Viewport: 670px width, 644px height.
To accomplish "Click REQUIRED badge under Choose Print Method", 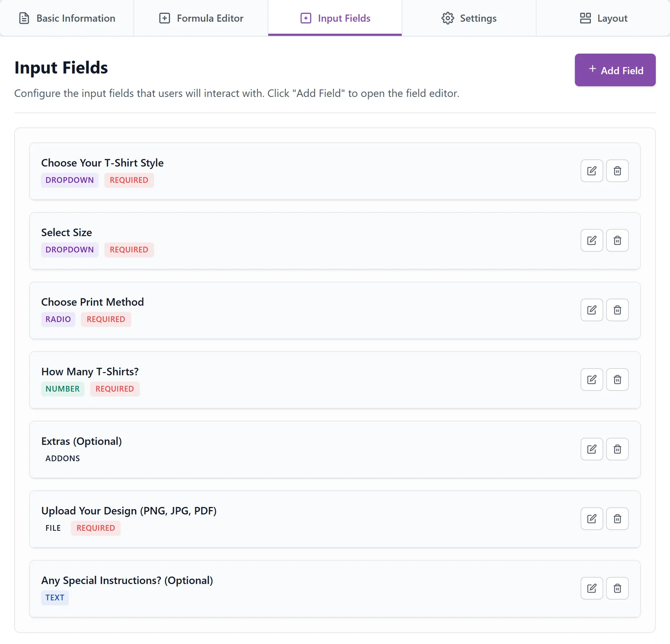I will [106, 319].
